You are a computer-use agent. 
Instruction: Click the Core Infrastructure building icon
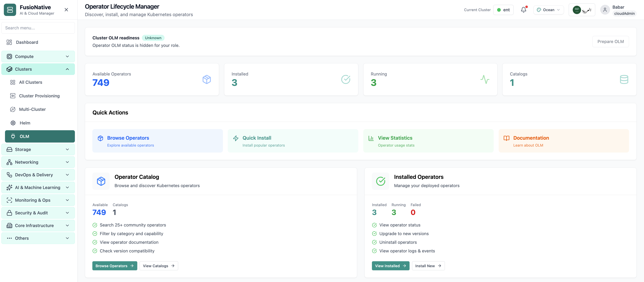[9, 226]
